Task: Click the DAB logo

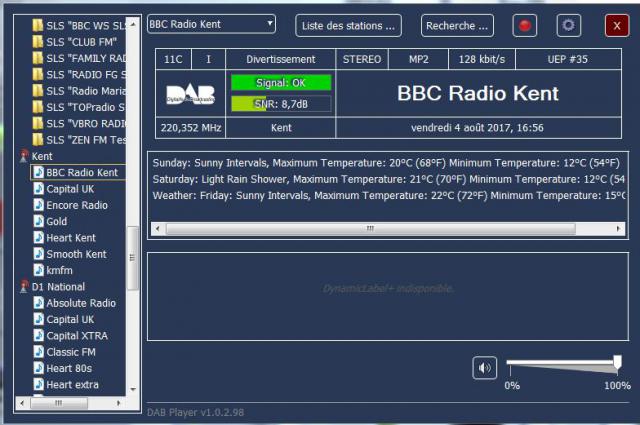Action: (x=191, y=95)
